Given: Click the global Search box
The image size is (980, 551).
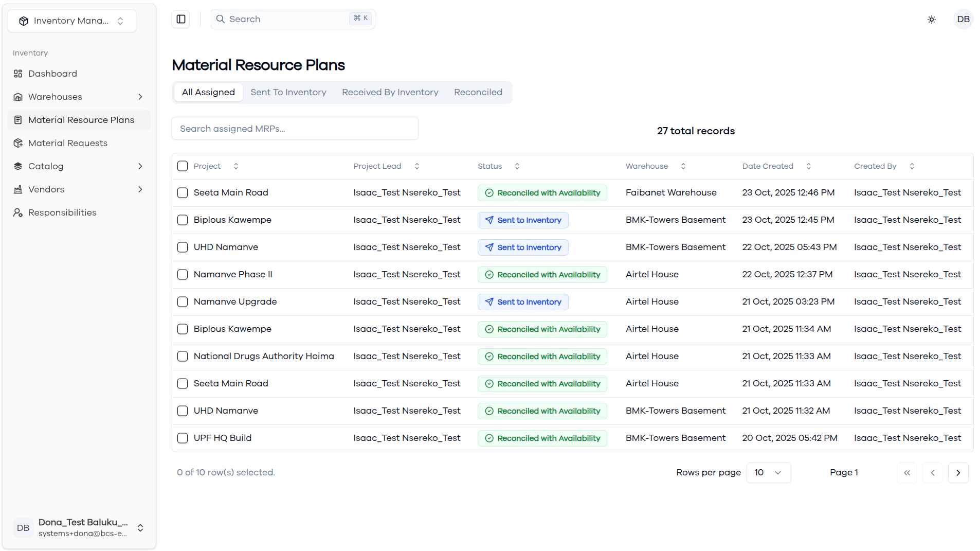Looking at the screenshot, I should click(x=293, y=19).
